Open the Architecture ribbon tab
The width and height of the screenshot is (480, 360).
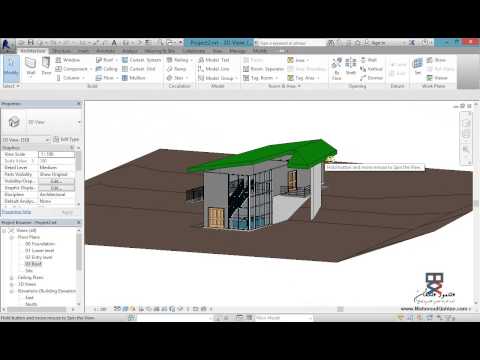click(33, 51)
